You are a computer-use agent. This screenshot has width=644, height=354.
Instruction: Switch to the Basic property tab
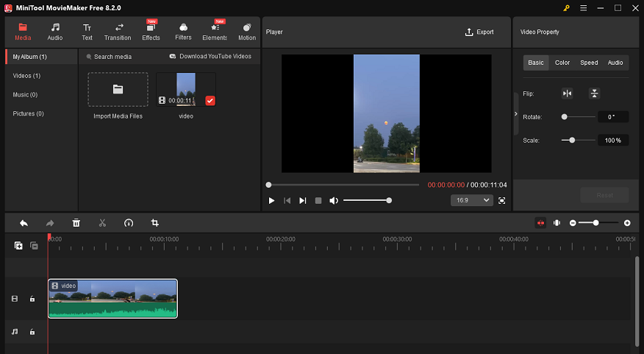[x=536, y=63]
